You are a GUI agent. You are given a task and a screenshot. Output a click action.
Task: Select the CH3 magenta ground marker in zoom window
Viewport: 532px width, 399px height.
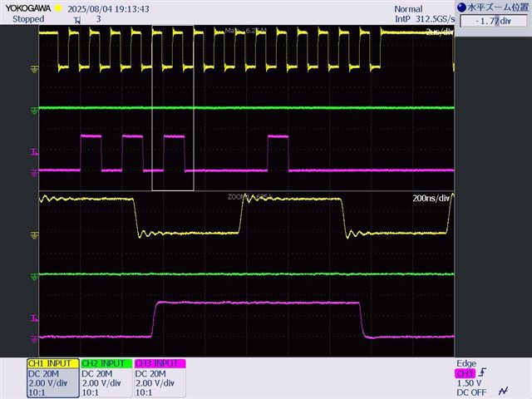tap(34, 339)
